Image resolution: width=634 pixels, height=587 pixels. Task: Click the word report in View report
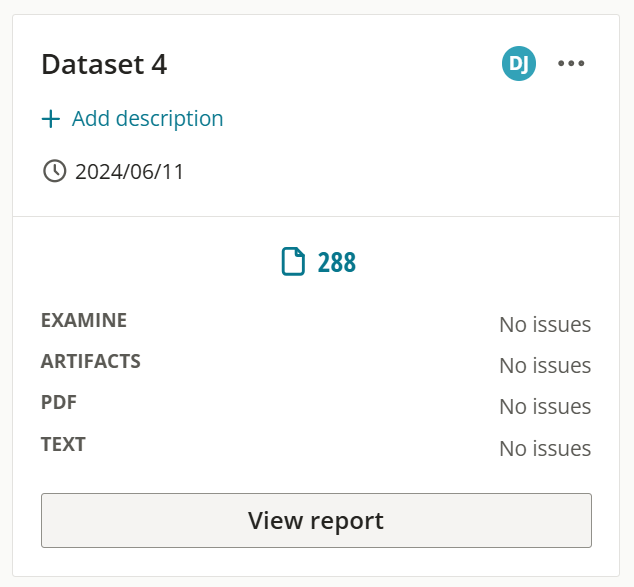coord(347,522)
